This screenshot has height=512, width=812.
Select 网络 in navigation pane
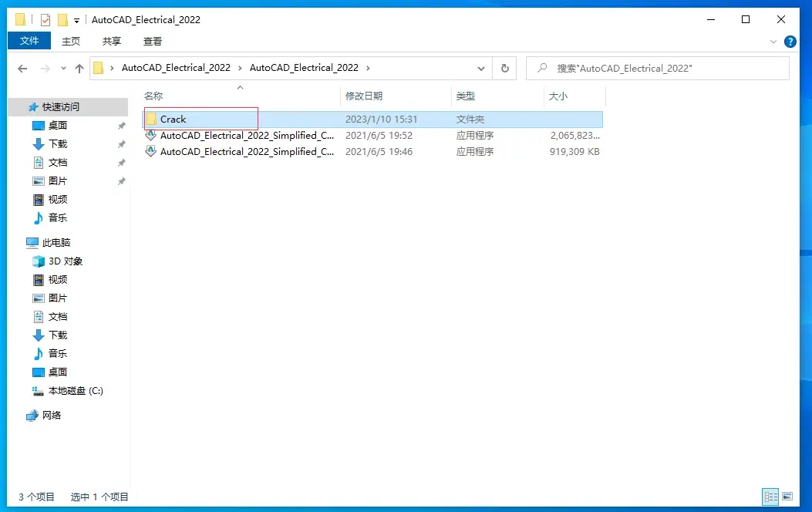51,415
